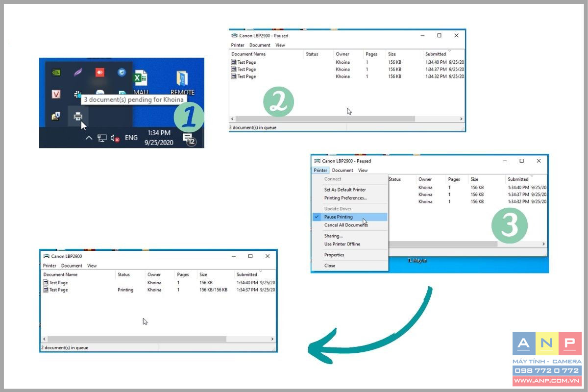588x392 pixels.
Task: Click title bar printer icon of menu-less Paused window
Action: pos(234,35)
